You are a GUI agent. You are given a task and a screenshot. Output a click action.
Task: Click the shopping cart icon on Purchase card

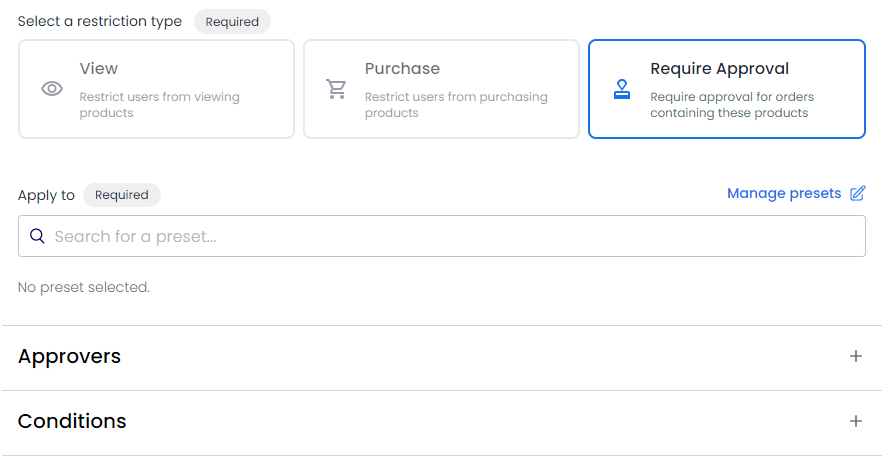pos(336,89)
